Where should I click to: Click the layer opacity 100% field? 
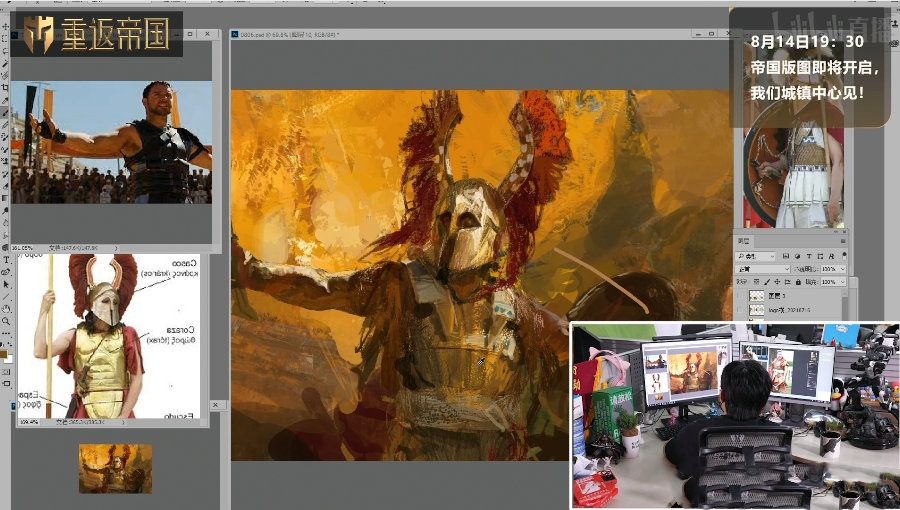coord(828,269)
